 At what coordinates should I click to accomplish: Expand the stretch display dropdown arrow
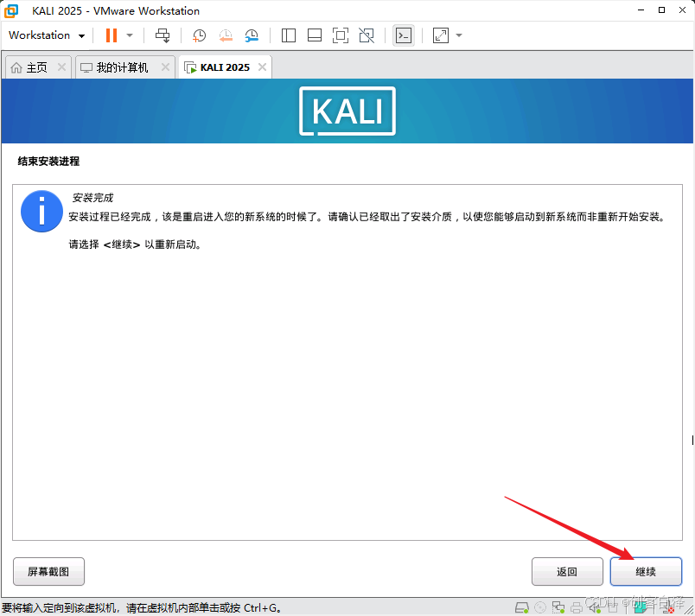[x=459, y=35]
